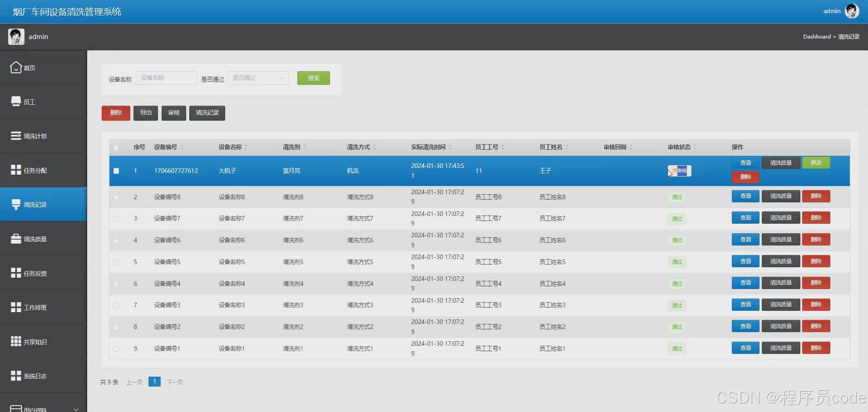
Task: Click 待审核 status badge in first row
Action: [679, 171]
